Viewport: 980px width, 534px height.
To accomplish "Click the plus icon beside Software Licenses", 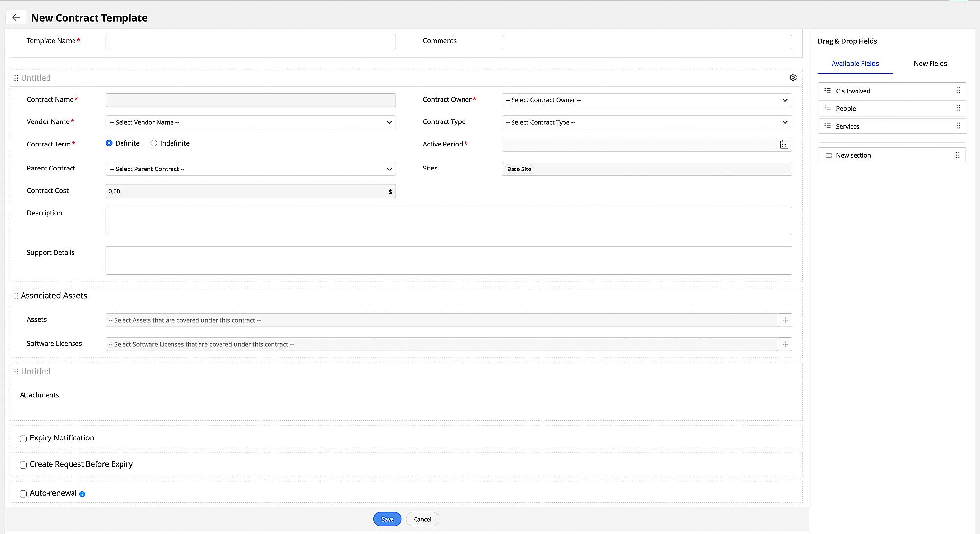I will (x=785, y=344).
